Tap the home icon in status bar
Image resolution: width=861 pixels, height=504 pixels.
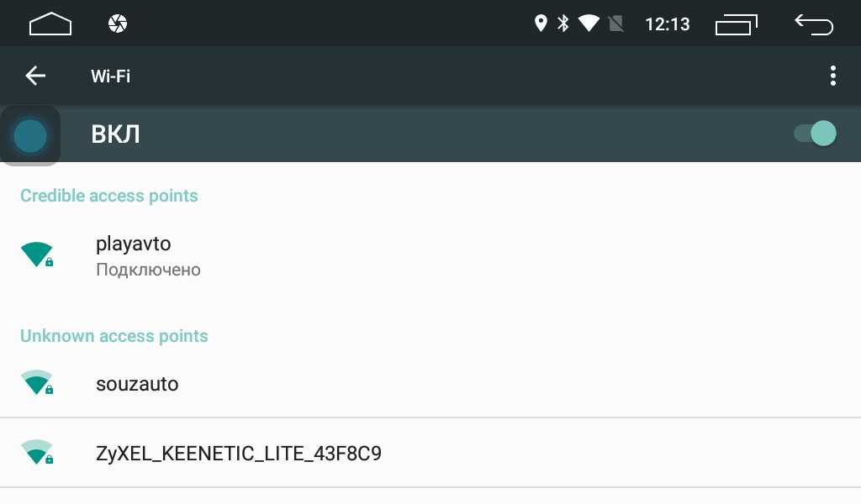click(x=50, y=24)
